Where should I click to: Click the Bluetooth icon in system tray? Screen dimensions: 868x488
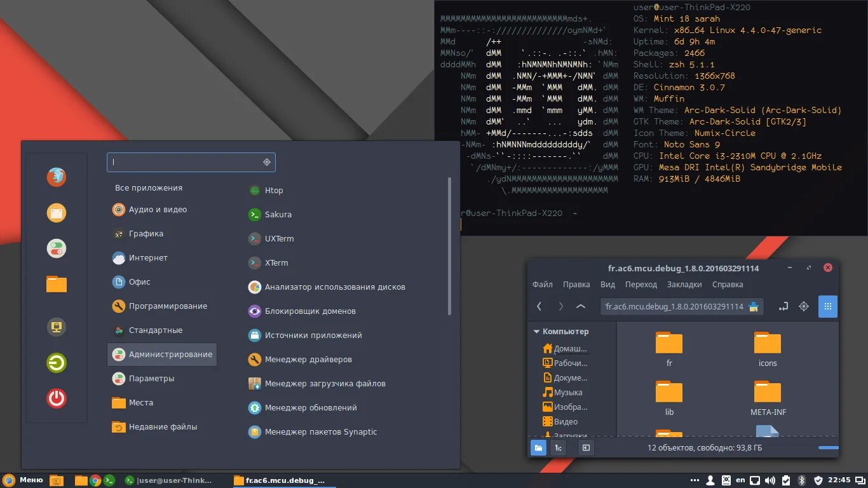[x=802, y=480]
